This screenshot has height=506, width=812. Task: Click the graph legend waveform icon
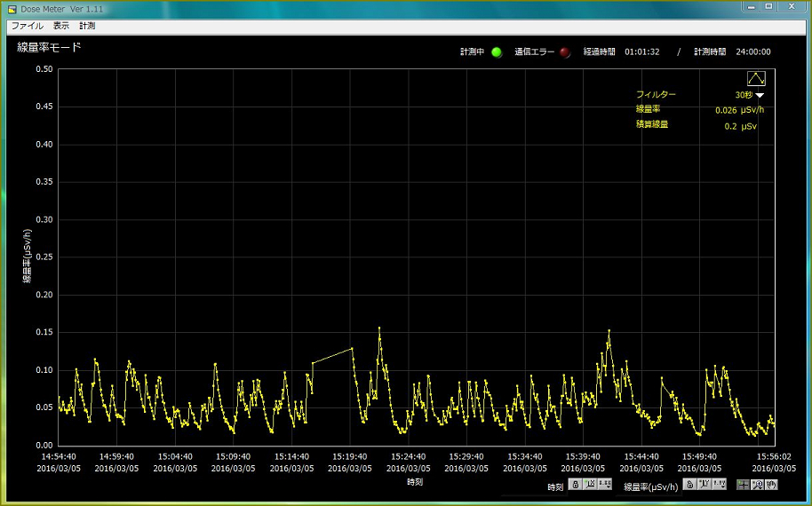[756, 79]
